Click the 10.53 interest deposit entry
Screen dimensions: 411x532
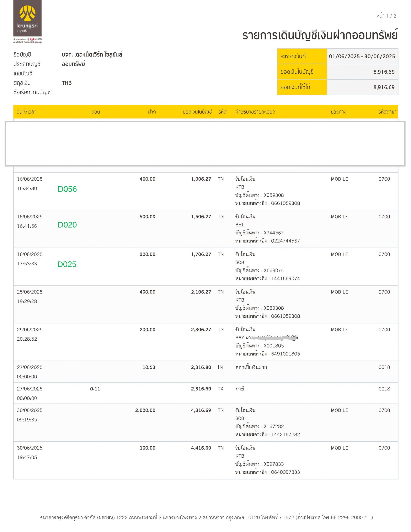pos(149,367)
